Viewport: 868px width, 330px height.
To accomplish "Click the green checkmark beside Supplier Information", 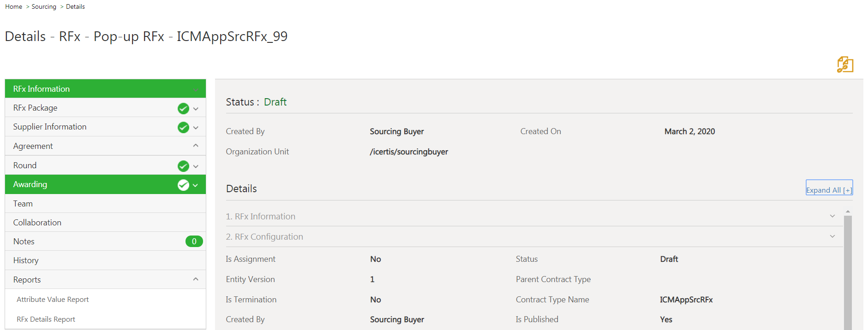I will coord(183,127).
